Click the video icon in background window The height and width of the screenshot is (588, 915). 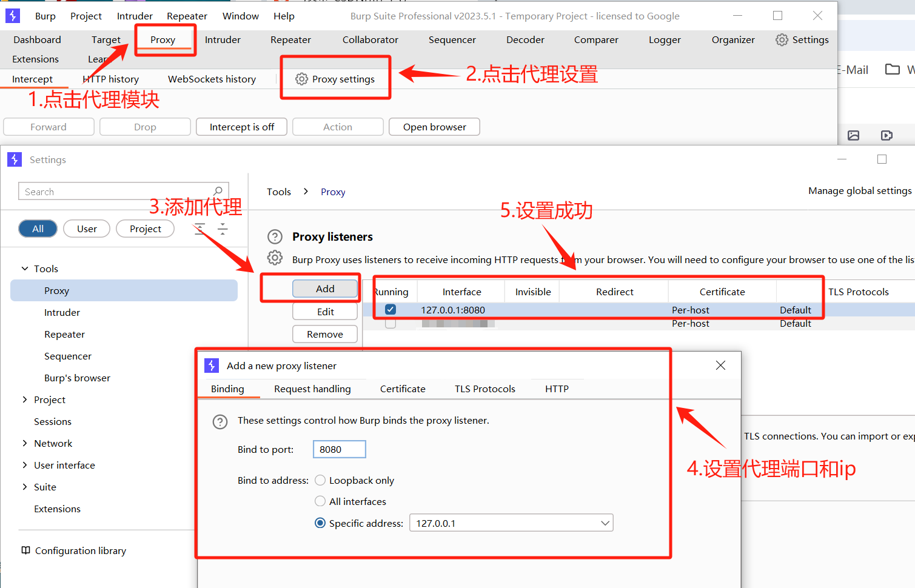[887, 135]
